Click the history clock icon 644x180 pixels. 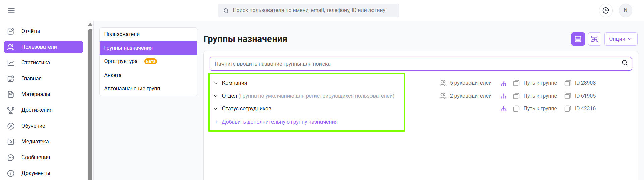click(606, 10)
